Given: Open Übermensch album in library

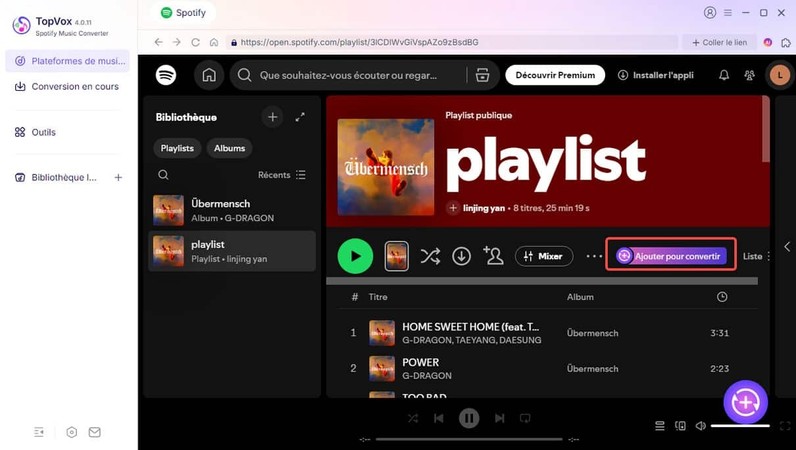Looking at the screenshot, I should (232, 210).
